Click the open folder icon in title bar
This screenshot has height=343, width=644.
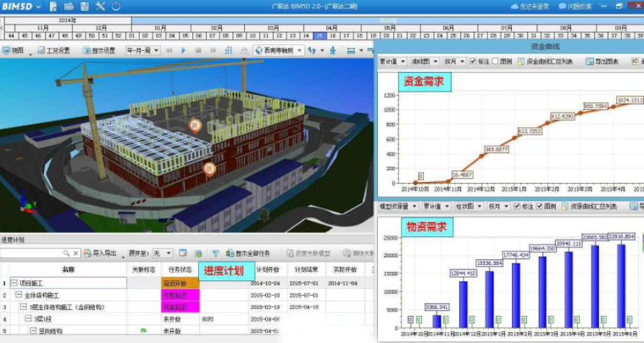click(x=69, y=7)
